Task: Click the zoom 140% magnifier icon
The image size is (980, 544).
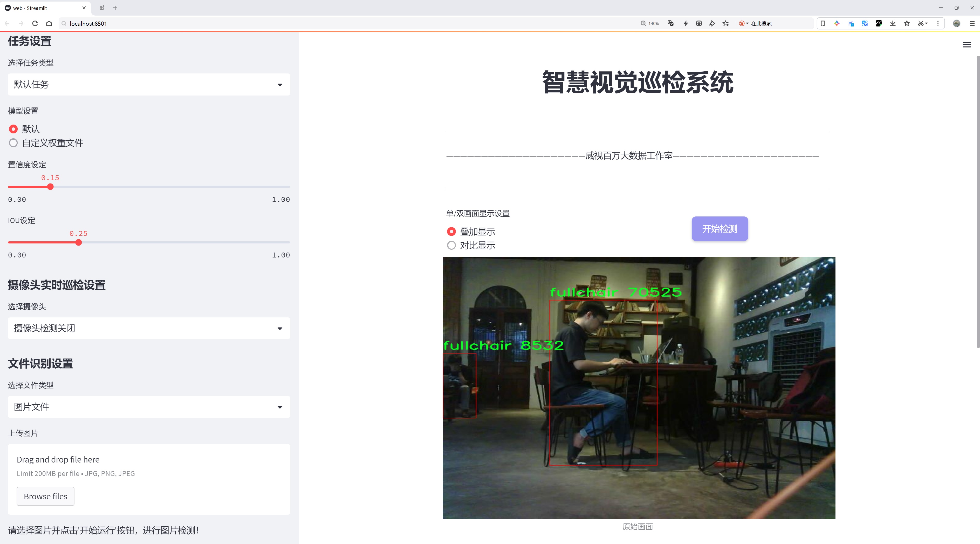Action: pyautogui.click(x=643, y=24)
